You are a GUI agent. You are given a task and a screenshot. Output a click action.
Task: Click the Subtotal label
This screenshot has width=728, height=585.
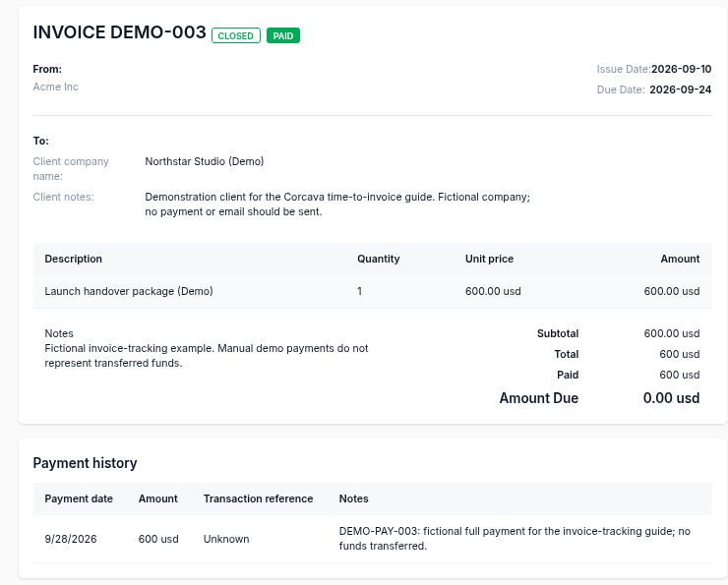point(558,333)
